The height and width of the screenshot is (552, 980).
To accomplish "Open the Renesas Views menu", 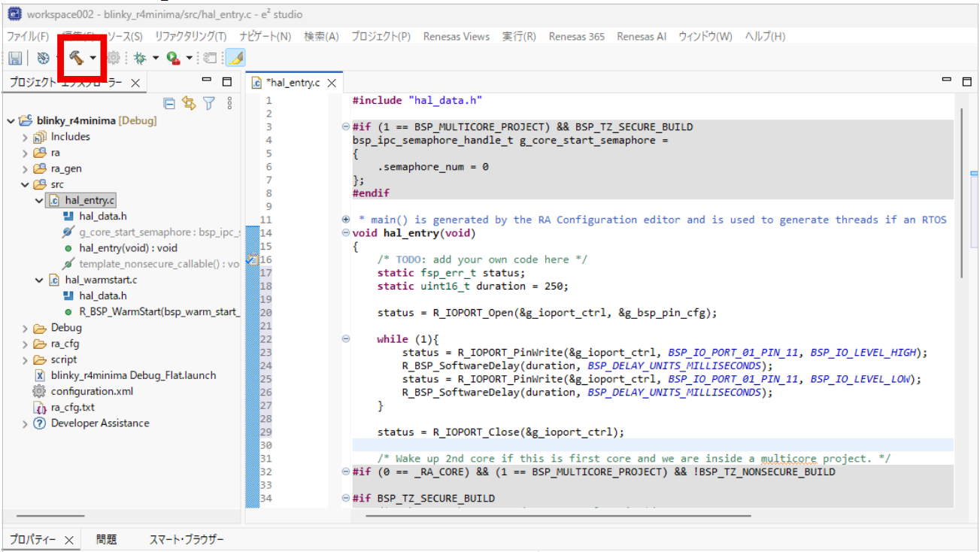I will point(457,36).
